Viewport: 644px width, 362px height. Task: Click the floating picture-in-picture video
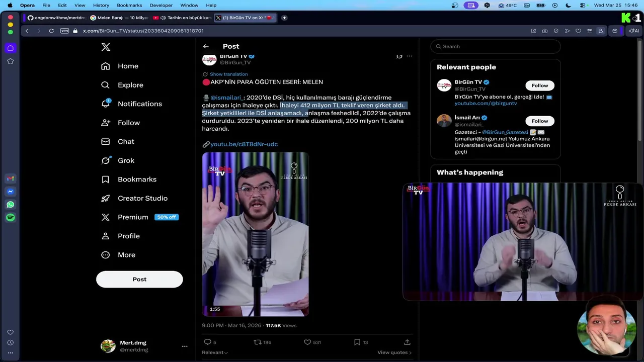(x=523, y=242)
